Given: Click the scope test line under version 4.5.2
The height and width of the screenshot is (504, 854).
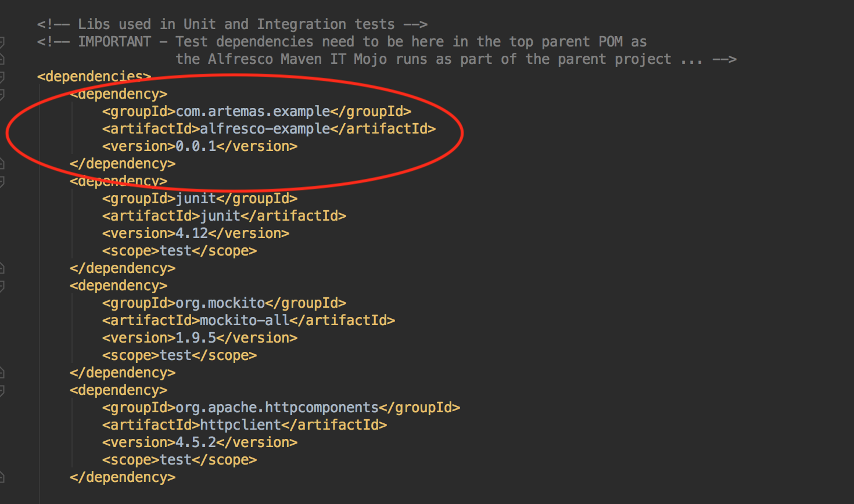Looking at the screenshot, I should tap(180, 460).
